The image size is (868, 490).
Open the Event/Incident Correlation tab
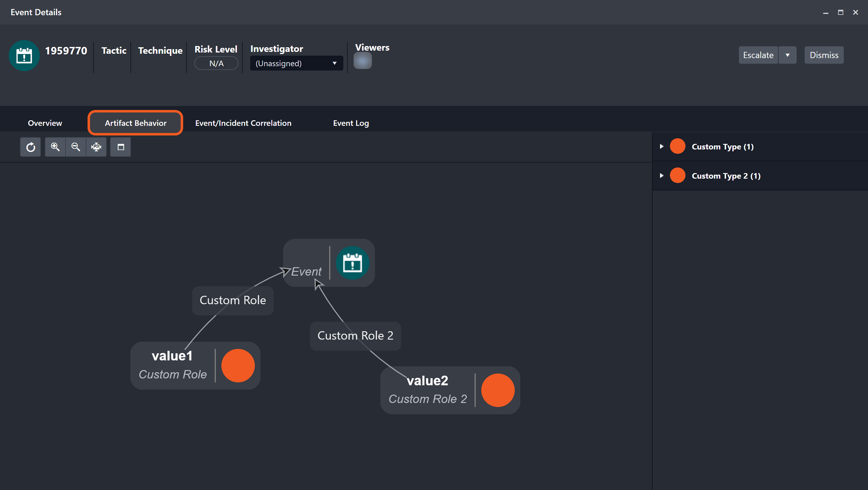point(243,123)
